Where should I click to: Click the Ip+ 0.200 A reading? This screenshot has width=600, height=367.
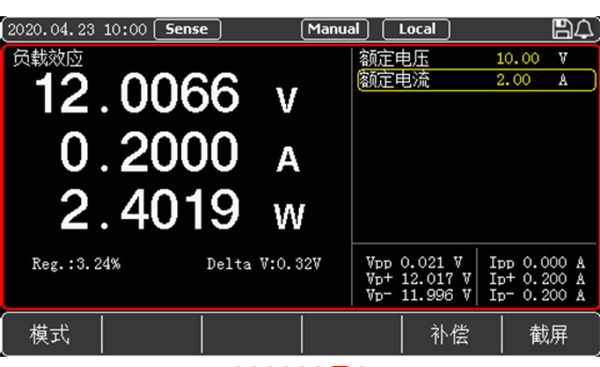(x=537, y=279)
